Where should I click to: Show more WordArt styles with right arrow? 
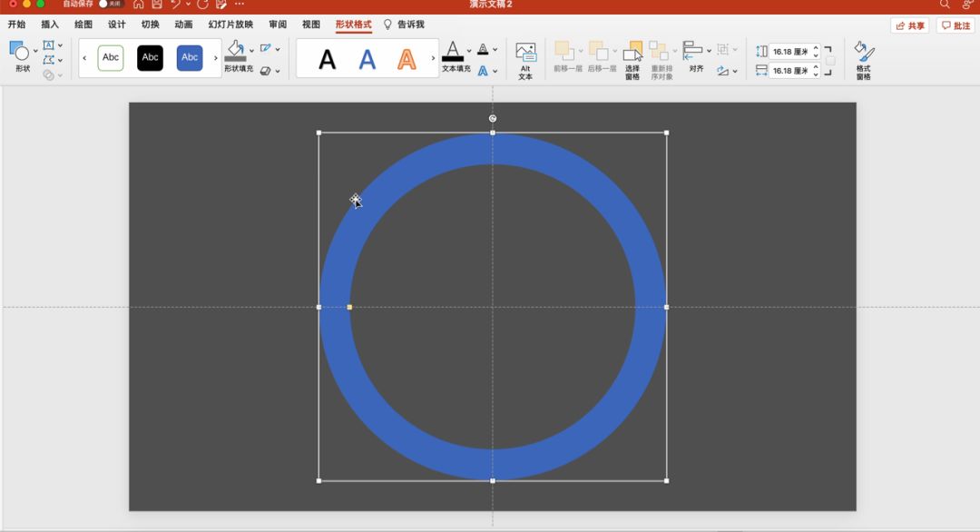coord(433,58)
